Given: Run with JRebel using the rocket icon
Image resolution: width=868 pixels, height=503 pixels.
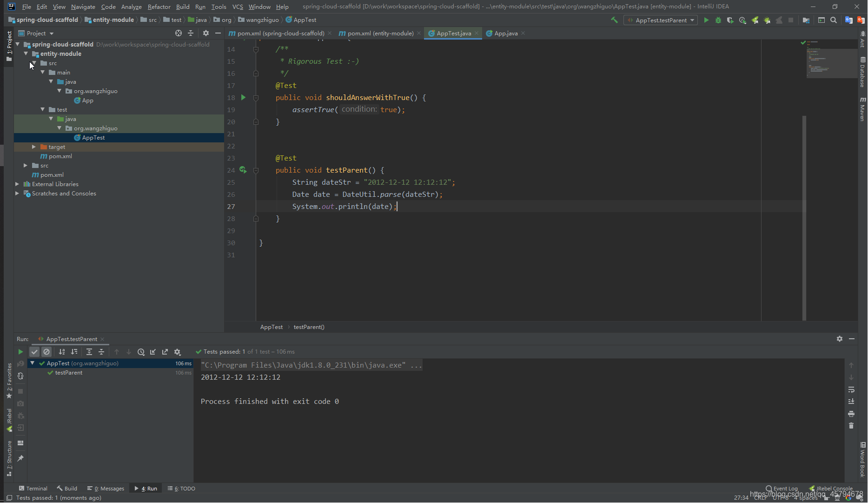Looking at the screenshot, I should pyautogui.click(x=755, y=20).
